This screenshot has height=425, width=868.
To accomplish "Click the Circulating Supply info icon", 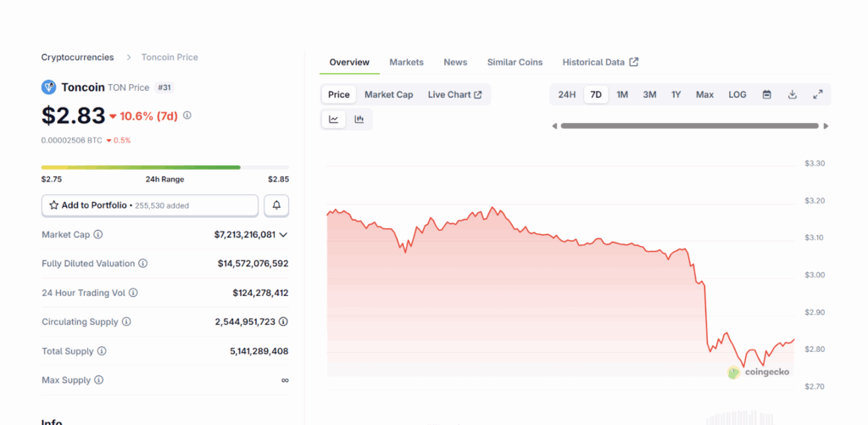I will (126, 322).
